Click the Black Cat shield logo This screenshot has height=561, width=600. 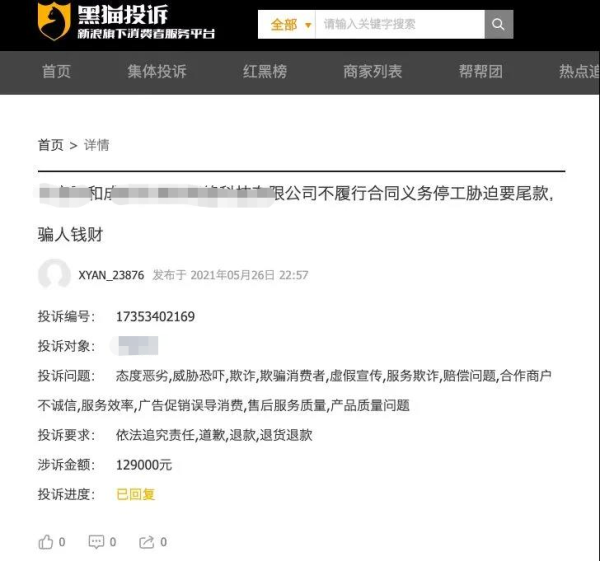click(x=54, y=21)
